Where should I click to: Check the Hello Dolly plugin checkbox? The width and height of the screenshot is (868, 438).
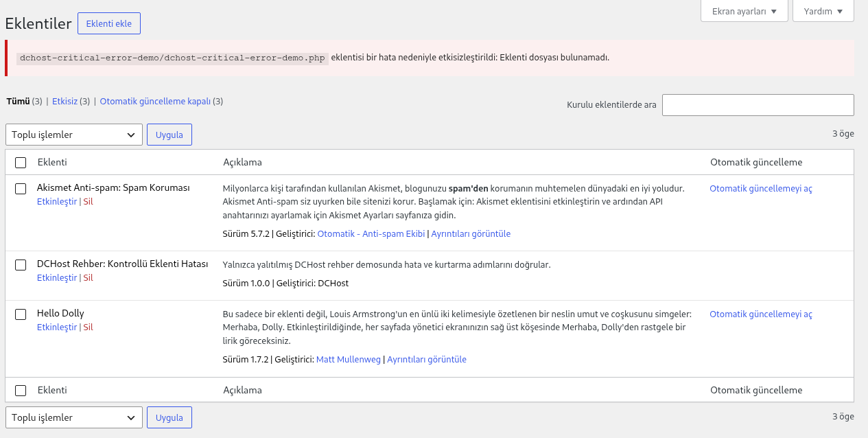point(21,314)
